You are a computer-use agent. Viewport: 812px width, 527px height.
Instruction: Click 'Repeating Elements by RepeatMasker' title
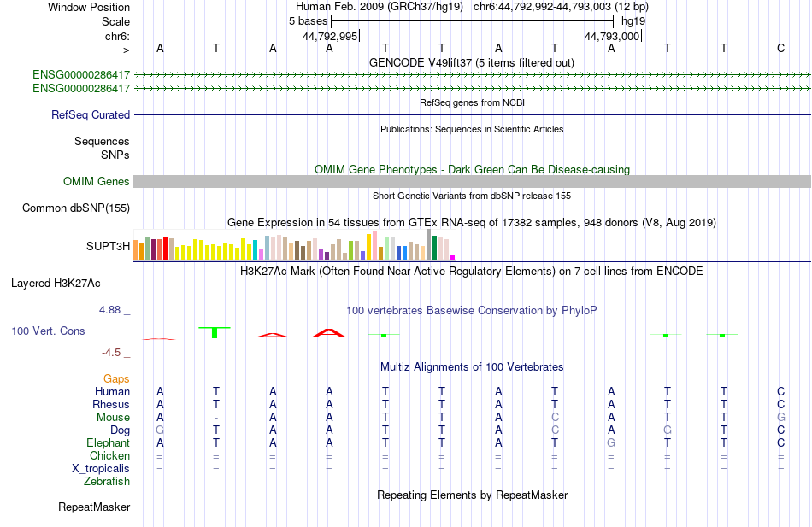[x=472, y=495]
